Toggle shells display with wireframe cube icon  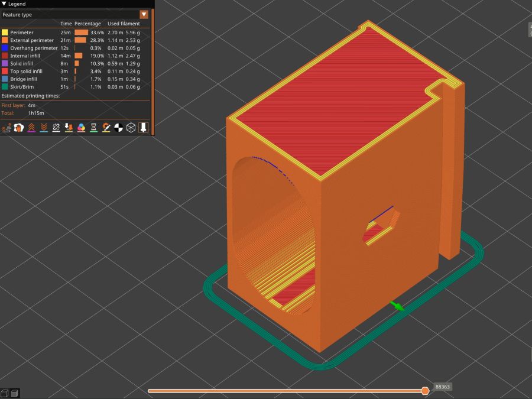click(130, 127)
